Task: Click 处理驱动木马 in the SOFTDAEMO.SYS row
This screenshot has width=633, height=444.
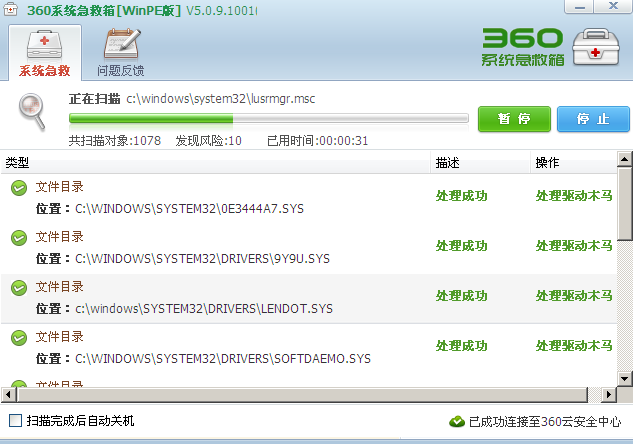Action: (574, 346)
